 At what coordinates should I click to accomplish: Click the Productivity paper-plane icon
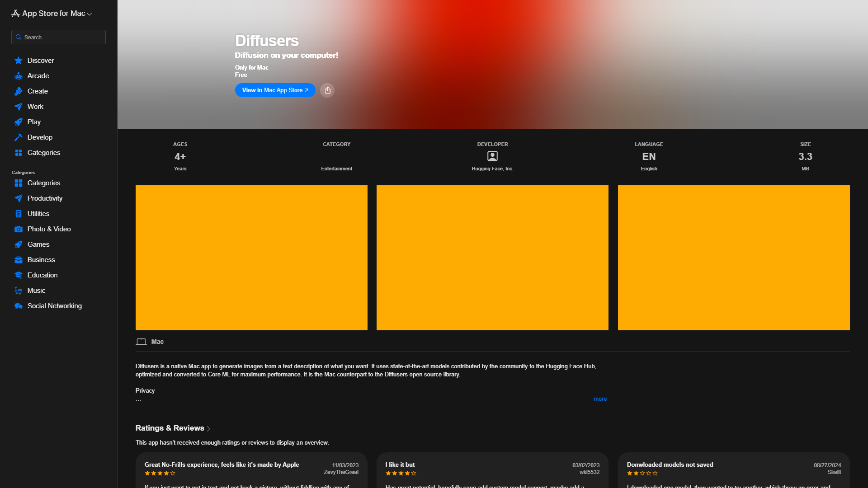tap(19, 198)
